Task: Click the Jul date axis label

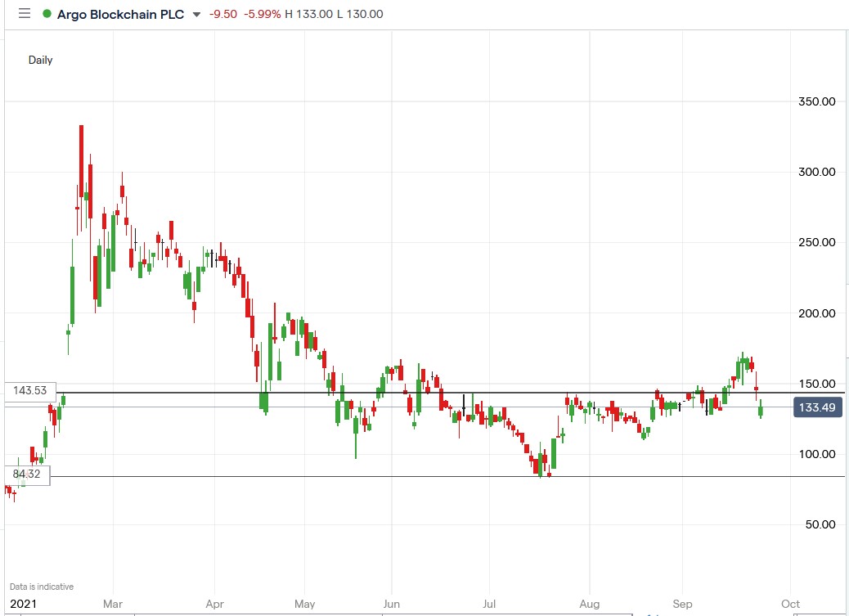Action: coord(489,604)
